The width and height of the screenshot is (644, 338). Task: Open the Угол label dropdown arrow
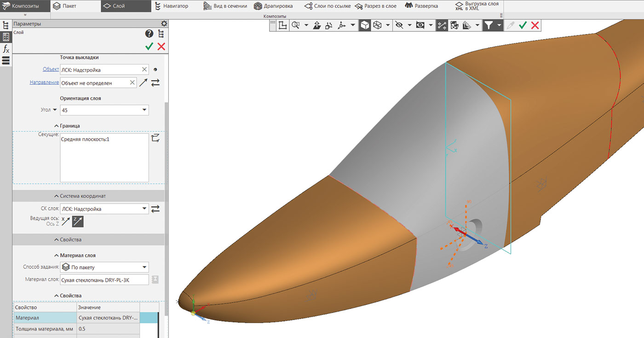tap(55, 110)
